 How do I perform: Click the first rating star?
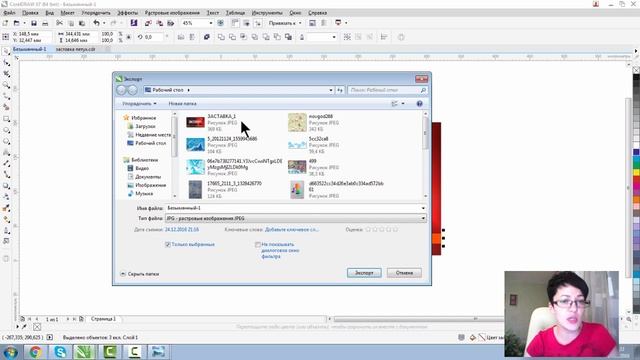[368, 230]
